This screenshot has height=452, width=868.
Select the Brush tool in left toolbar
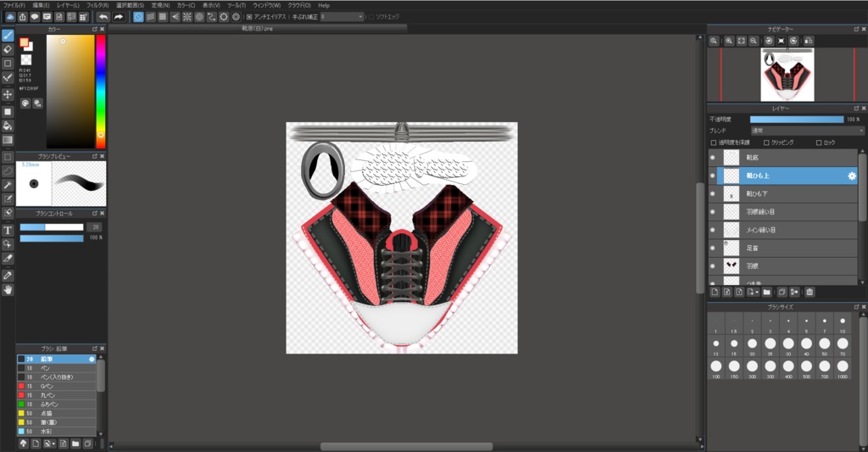pyautogui.click(x=8, y=36)
